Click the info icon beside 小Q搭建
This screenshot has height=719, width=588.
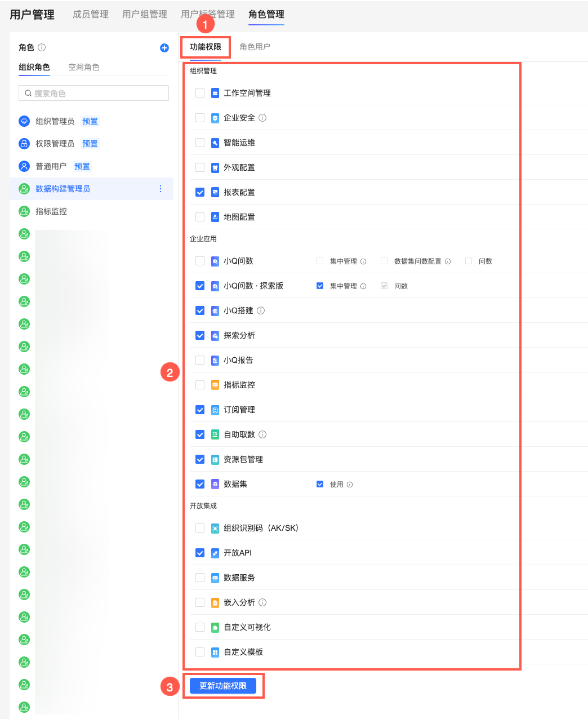261,310
